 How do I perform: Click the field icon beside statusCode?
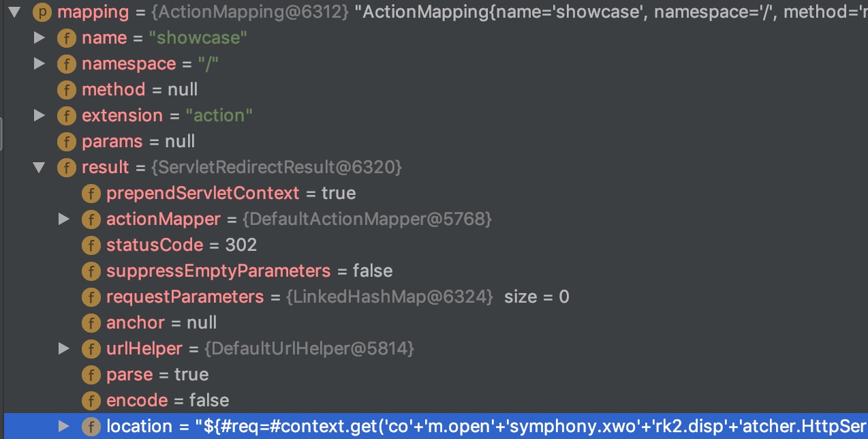click(91, 245)
